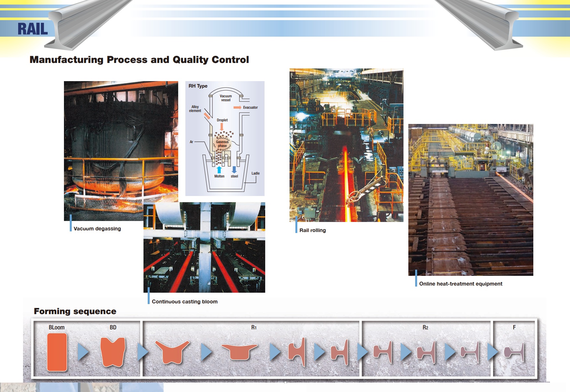Click the Gaseous phase label
This screenshot has width=570, height=392.
(222, 144)
